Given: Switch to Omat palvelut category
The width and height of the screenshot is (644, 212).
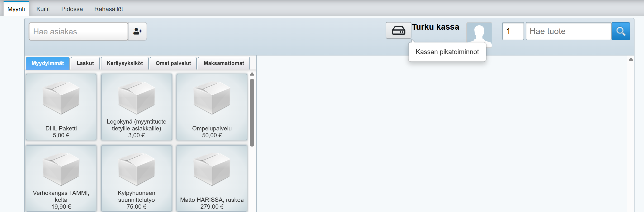Looking at the screenshot, I should point(173,63).
